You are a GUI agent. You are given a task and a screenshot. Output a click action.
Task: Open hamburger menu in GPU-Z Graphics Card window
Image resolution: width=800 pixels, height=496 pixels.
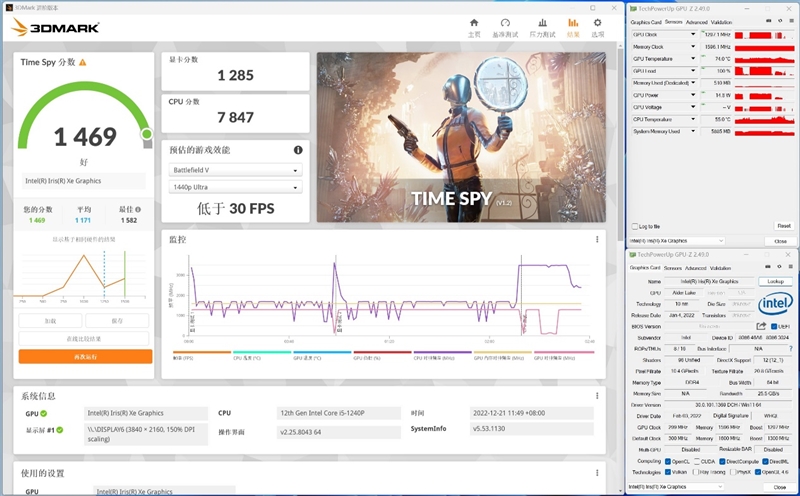coord(791,267)
